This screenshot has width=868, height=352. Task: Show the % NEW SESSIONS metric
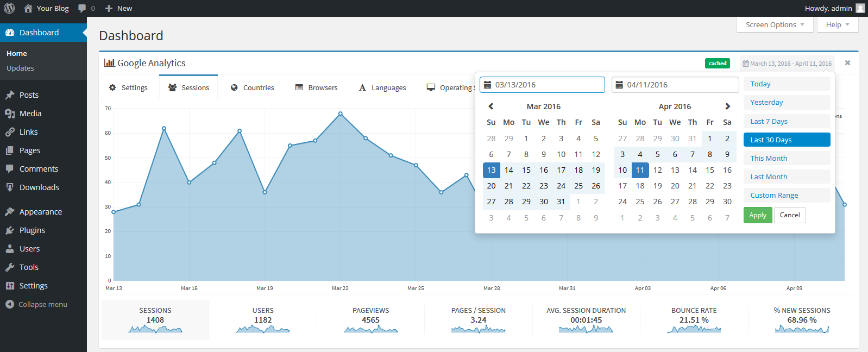point(802,320)
